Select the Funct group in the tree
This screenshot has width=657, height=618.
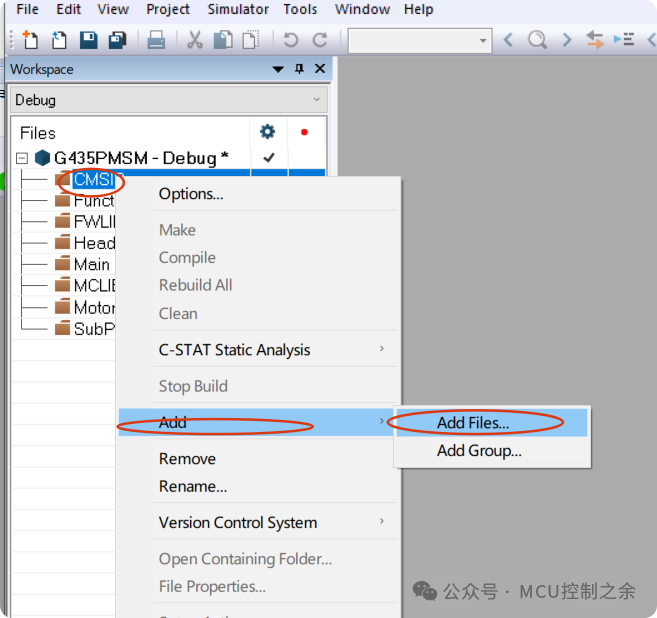click(x=94, y=201)
